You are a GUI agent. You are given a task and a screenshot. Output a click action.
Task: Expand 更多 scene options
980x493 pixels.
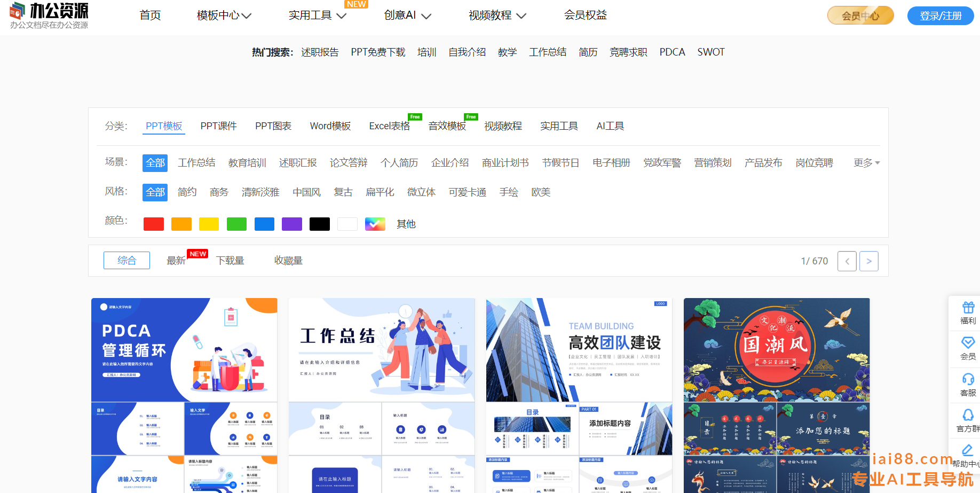(867, 162)
